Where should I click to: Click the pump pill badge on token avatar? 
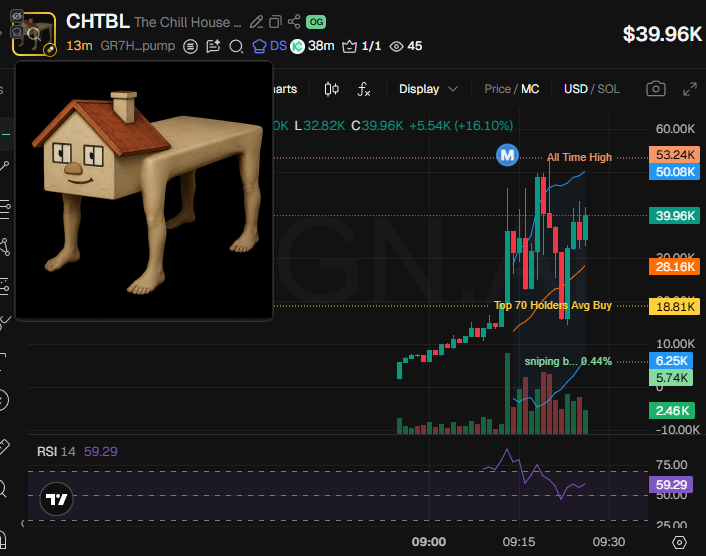click(50, 50)
